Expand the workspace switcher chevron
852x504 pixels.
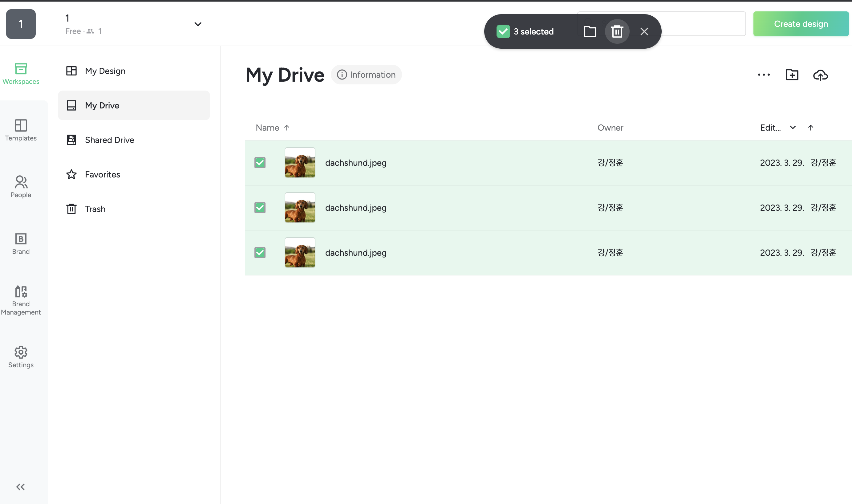[x=198, y=24]
